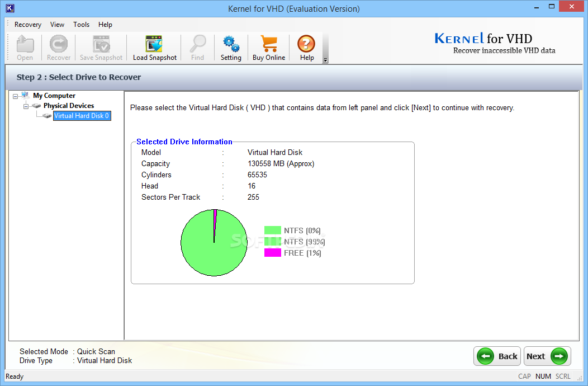Click the Help question mark icon
This screenshot has height=386, width=588.
click(306, 44)
